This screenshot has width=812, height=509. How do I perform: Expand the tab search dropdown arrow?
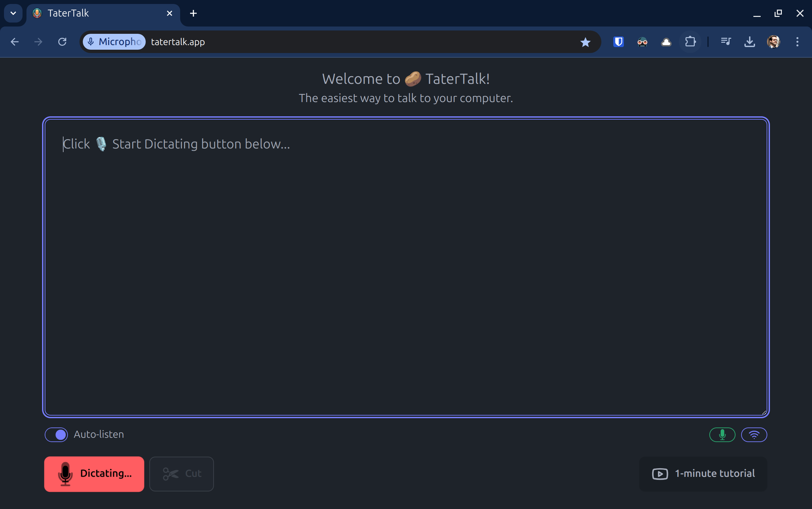click(13, 13)
